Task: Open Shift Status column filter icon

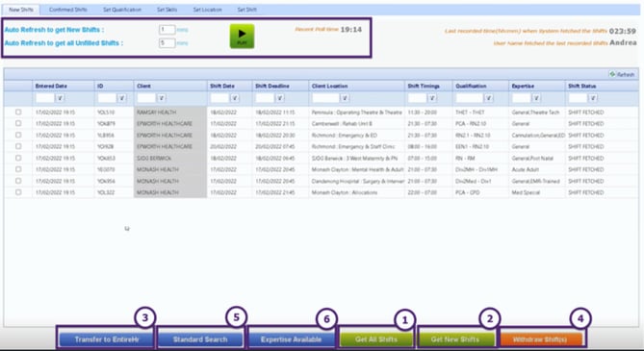Action: point(593,98)
